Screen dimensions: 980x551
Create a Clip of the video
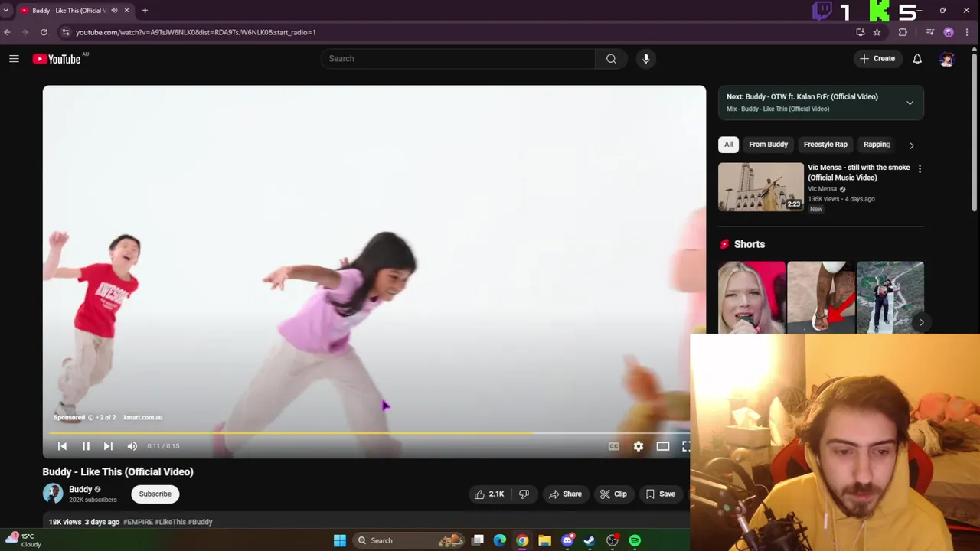(613, 494)
